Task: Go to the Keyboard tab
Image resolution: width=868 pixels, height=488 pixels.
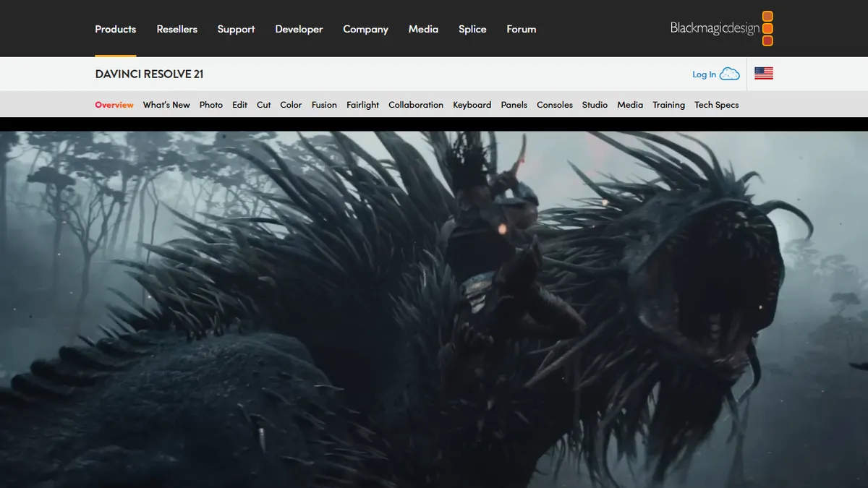Action: pyautogui.click(x=472, y=105)
